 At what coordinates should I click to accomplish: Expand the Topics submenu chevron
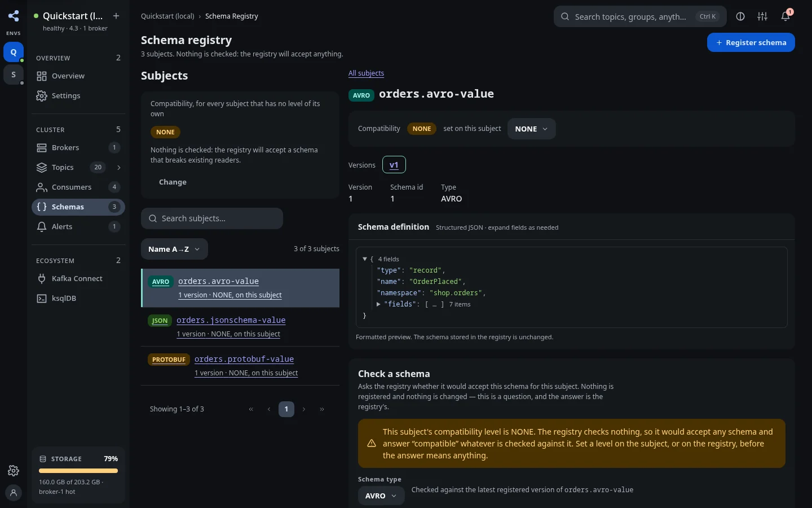coord(118,168)
